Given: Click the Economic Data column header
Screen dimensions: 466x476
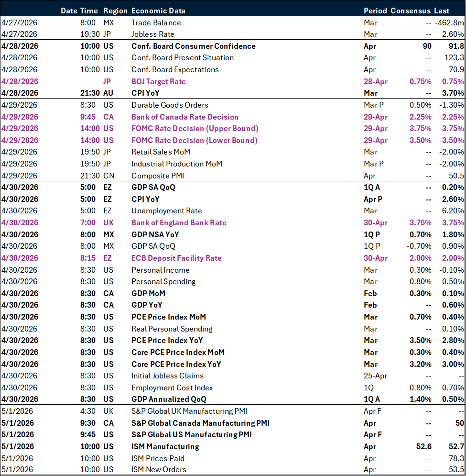Looking at the screenshot, I should [157, 11].
